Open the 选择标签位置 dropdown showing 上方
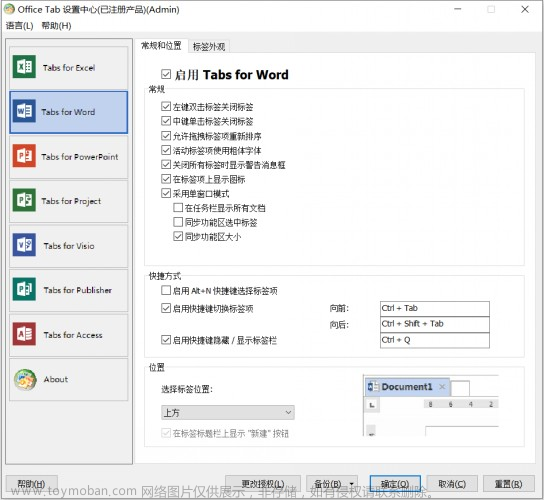The width and height of the screenshot is (544, 500). 228,412
